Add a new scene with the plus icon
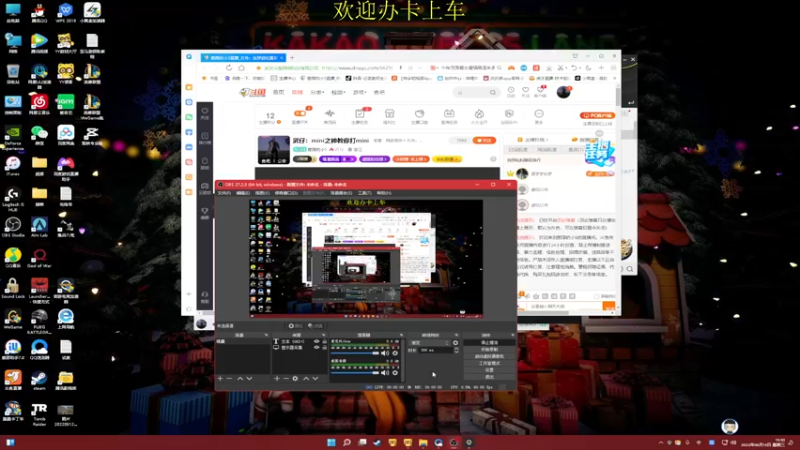This screenshot has height=450, width=800. point(220,379)
